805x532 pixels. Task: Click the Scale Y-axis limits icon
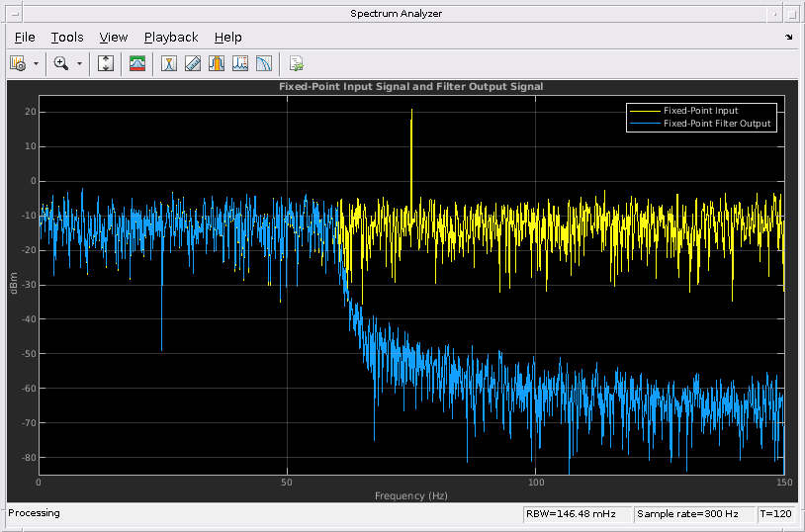pyautogui.click(x=107, y=63)
